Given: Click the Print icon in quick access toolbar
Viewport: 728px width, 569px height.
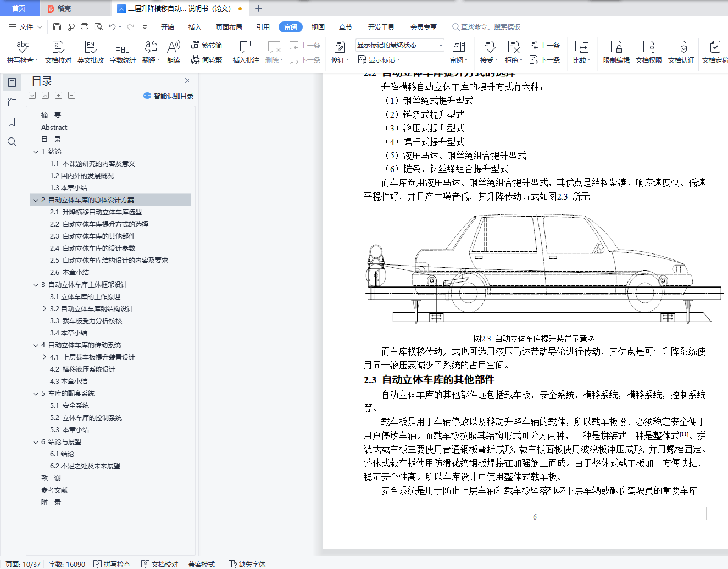Looking at the screenshot, I should point(85,26).
